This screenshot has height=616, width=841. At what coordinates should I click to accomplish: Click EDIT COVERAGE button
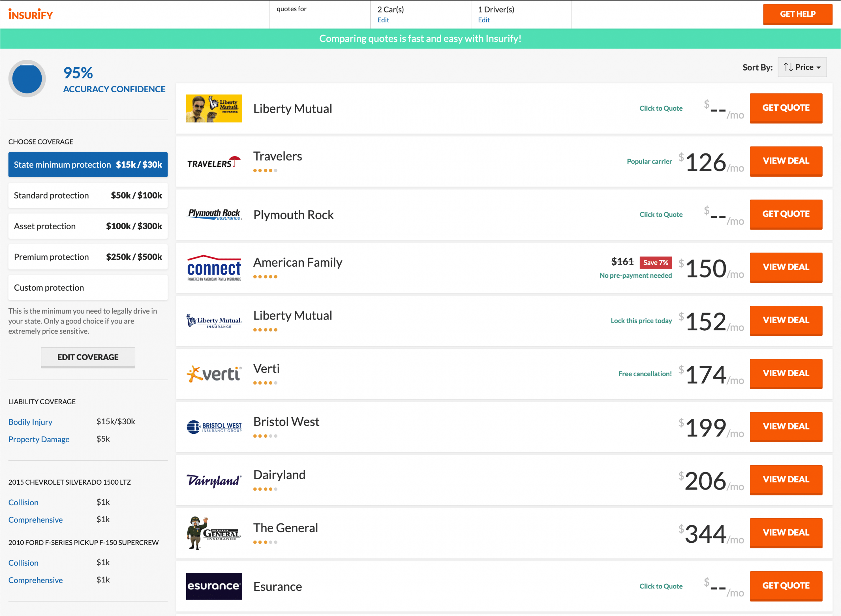coord(88,357)
